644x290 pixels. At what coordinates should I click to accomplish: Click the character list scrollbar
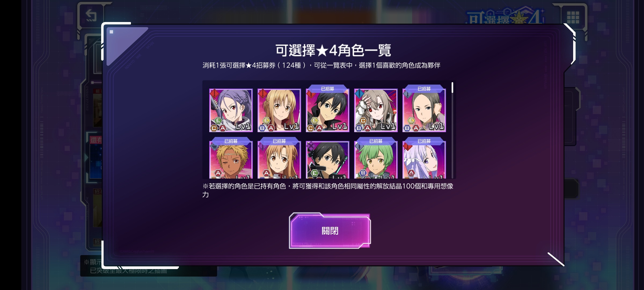[452, 130]
